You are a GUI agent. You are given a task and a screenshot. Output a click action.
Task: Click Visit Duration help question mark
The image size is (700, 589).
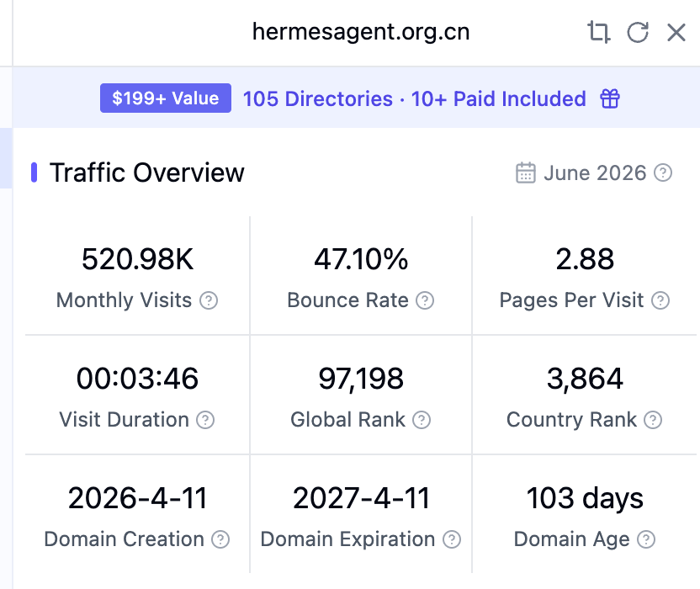point(205,420)
